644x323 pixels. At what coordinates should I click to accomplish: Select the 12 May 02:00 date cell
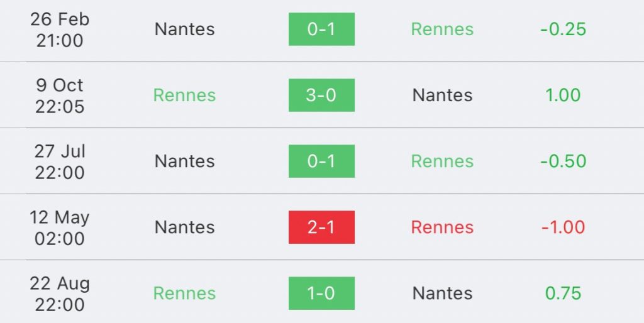pos(60,227)
